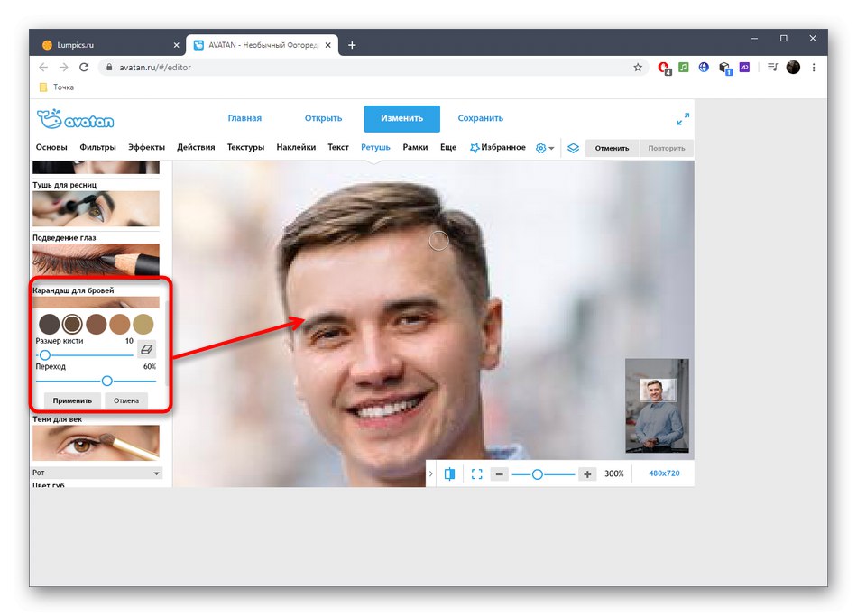The image size is (857, 616).
Task: Pick the light tan-brown eyebrow color
Action: pyautogui.click(x=120, y=324)
